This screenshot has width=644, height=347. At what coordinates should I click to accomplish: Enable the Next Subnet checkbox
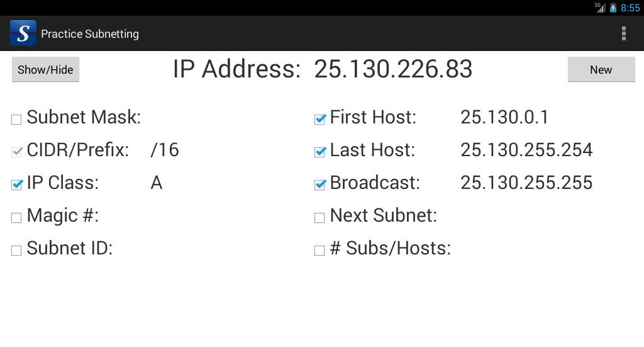319,218
